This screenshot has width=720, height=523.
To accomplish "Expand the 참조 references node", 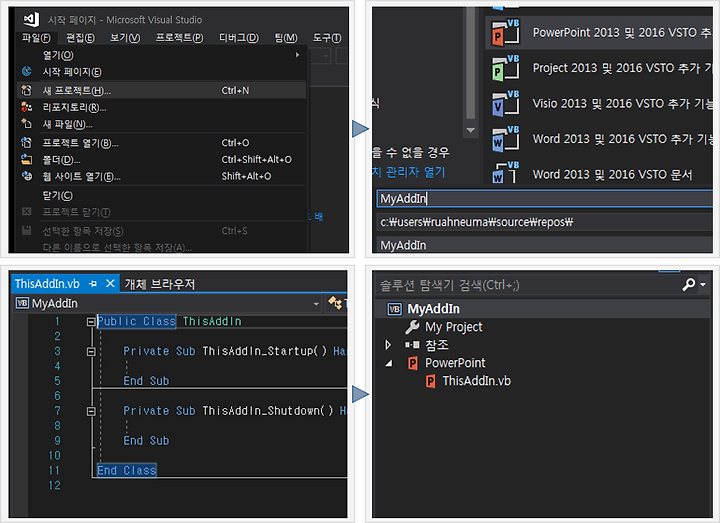I will [x=388, y=345].
